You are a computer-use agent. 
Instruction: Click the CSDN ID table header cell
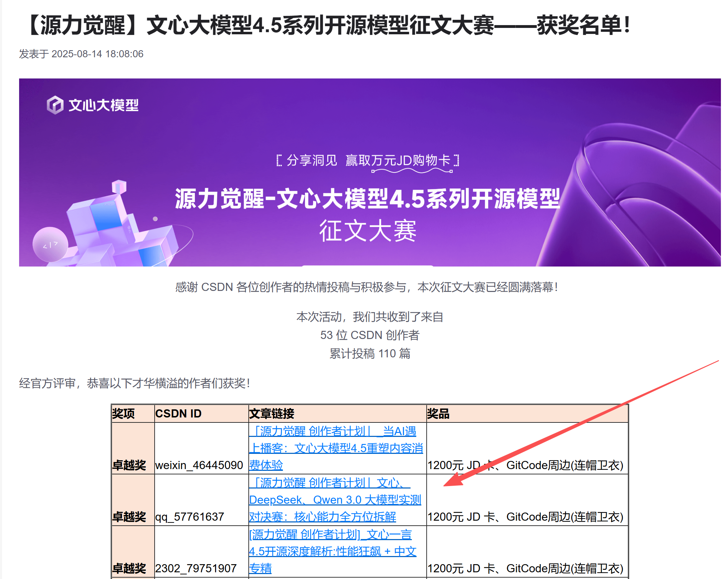pos(178,413)
